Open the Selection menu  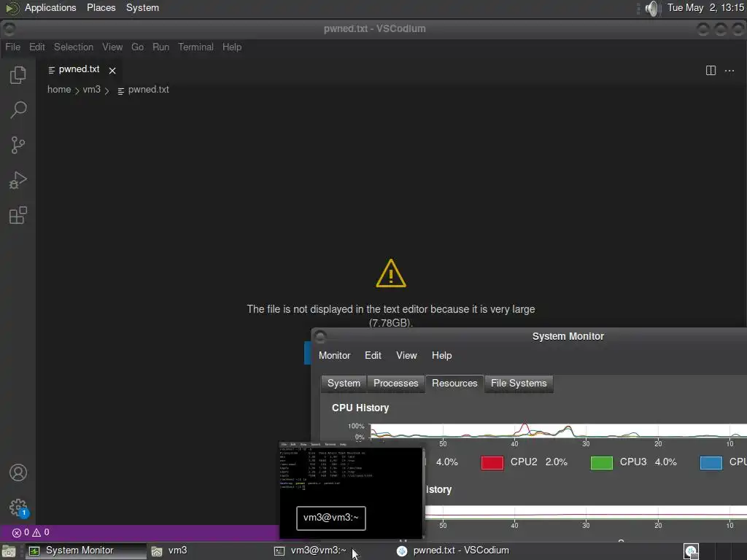[74, 47]
